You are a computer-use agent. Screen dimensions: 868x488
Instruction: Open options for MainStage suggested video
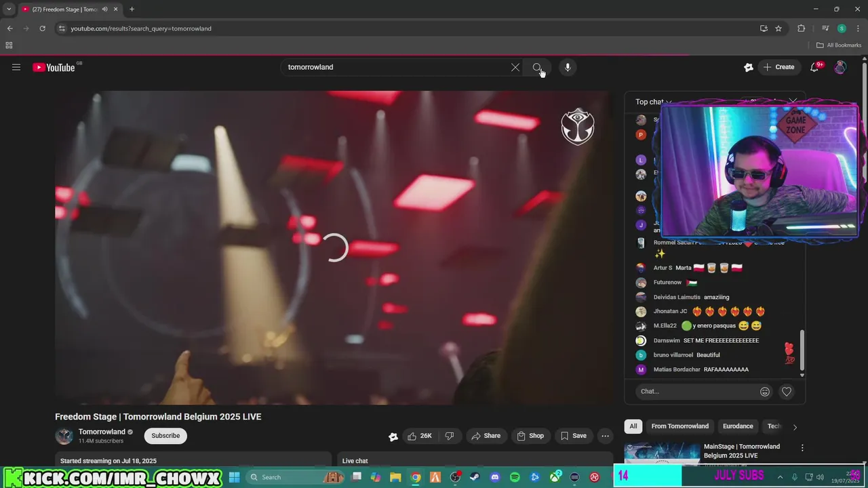click(802, 448)
